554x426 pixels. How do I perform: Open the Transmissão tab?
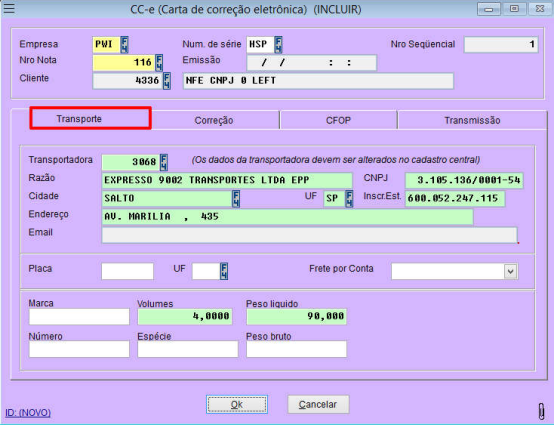(x=472, y=120)
